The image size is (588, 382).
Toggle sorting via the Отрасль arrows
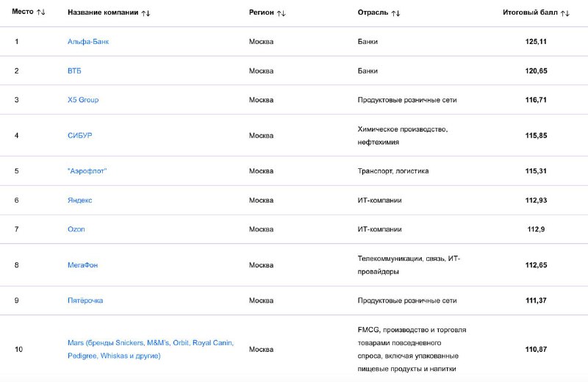[x=395, y=13]
